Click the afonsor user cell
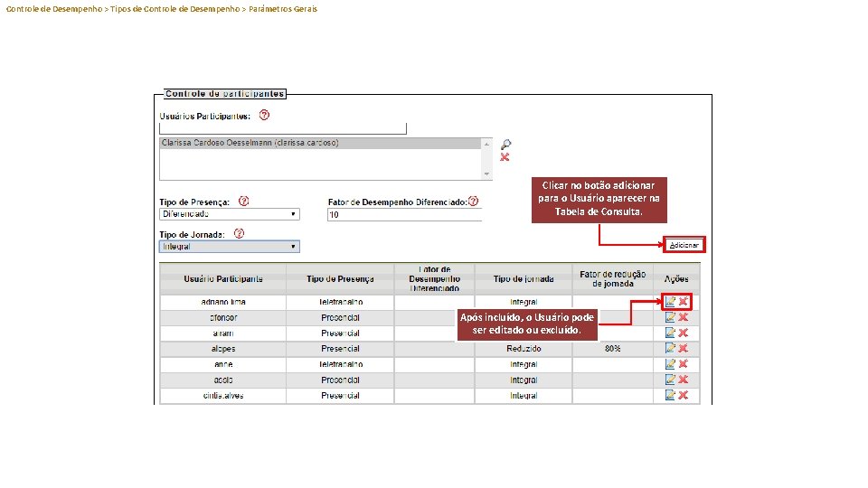The width and height of the screenshot is (868, 488). click(223, 317)
